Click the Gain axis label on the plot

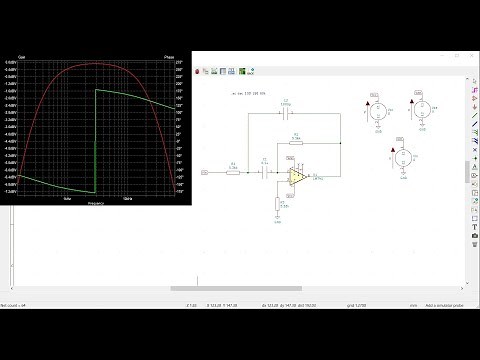coord(22,57)
